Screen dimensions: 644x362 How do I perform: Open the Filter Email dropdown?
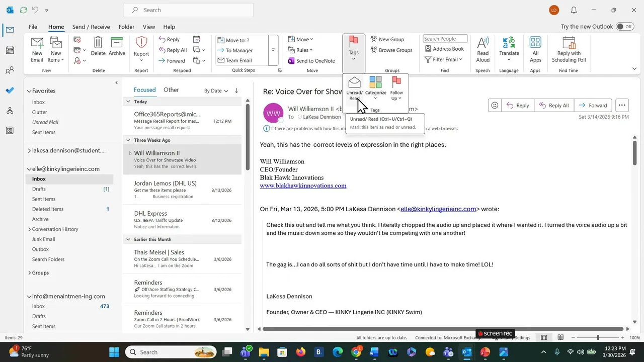tap(443, 59)
